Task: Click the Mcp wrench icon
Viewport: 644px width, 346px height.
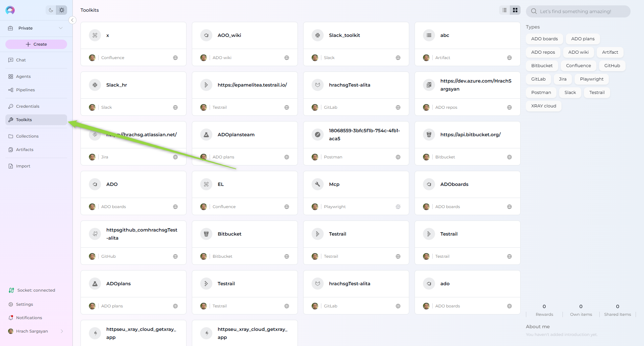Action: coord(318,184)
